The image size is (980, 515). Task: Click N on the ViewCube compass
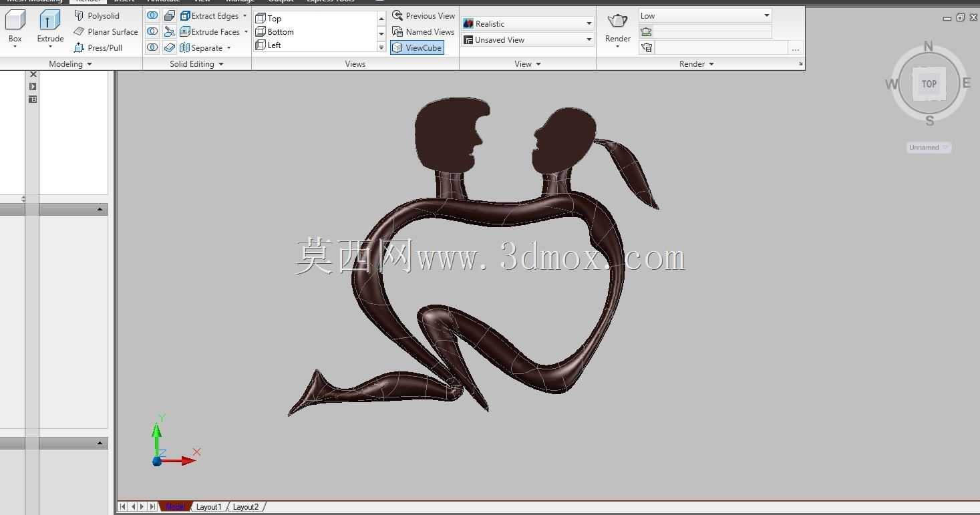928,46
